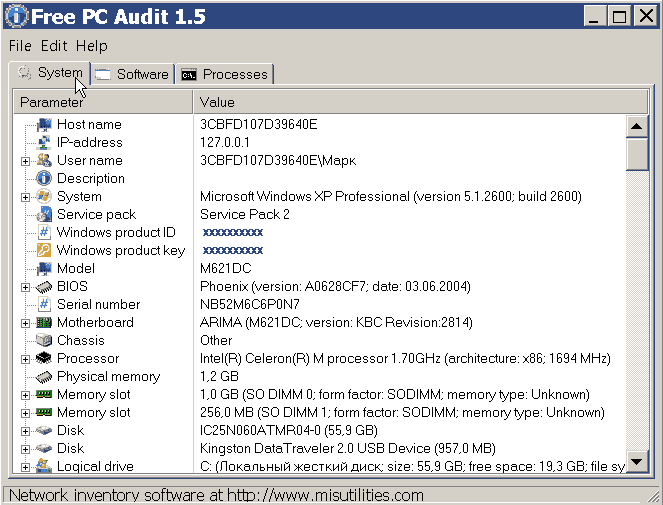Expand the User name node

pyautogui.click(x=25, y=161)
